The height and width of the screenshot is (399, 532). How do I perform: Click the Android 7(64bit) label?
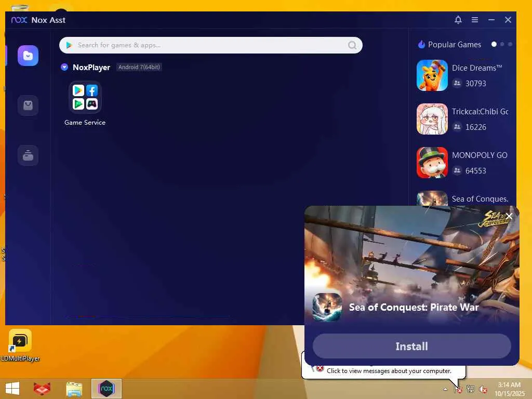pyautogui.click(x=139, y=67)
